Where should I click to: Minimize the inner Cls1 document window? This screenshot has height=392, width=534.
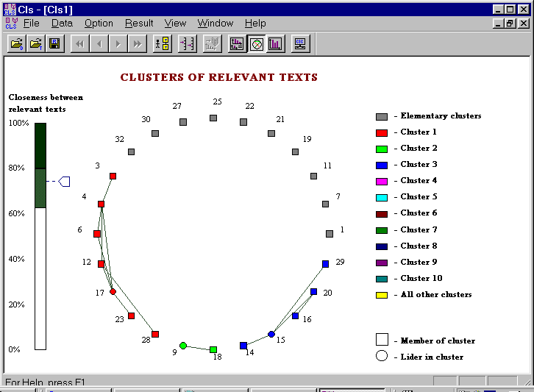click(x=498, y=23)
